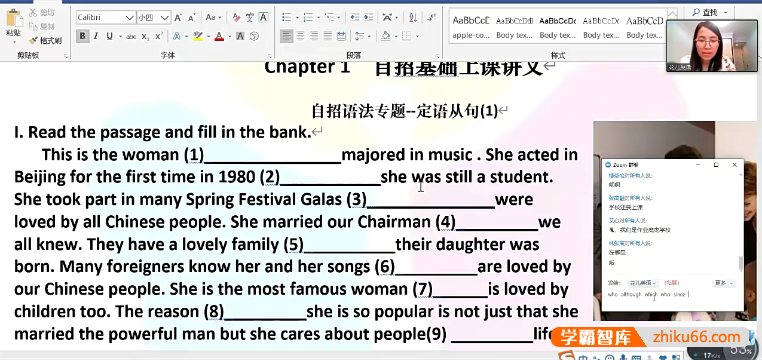762x360 pixels.
Task: Open Asian layout icon
Action: click(x=387, y=18)
